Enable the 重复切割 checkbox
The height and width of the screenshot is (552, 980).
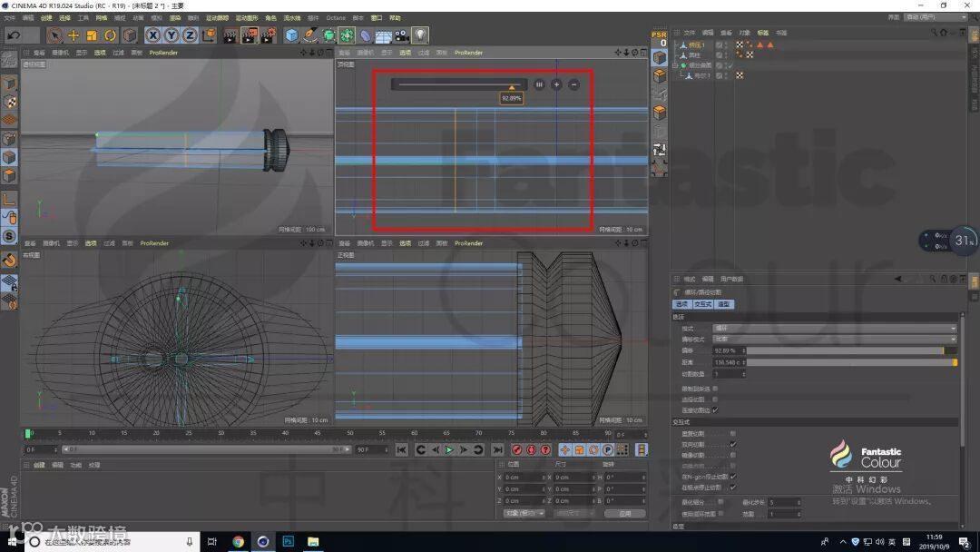point(732,433)
